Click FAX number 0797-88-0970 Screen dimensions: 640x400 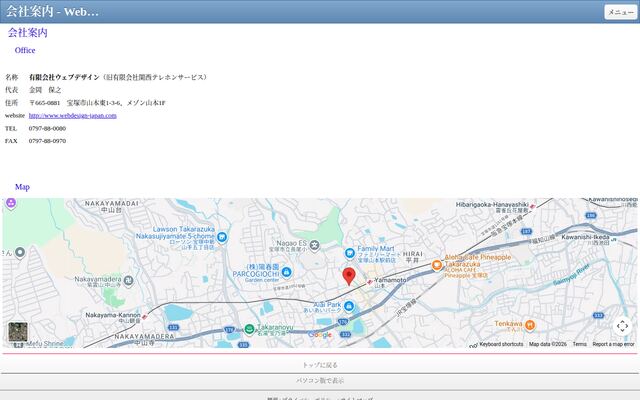click(x=47, y=141)
